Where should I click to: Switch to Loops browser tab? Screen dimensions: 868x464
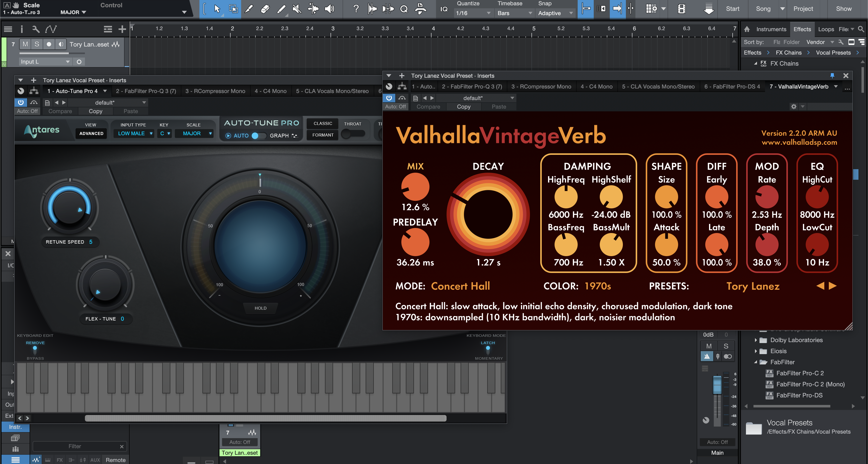pyautogui.click(x=826, y=29)
